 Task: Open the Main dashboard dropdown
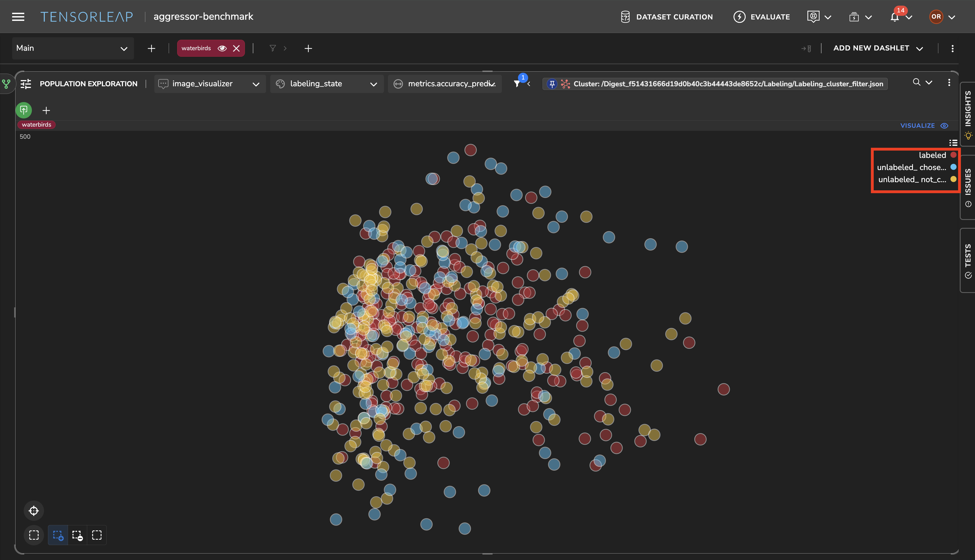click(x=73, y=48)
